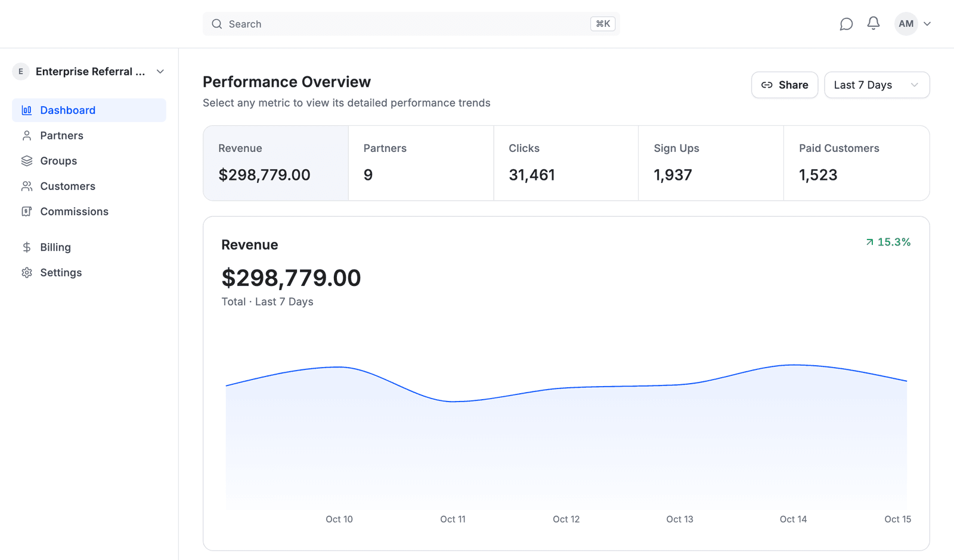
Task: Navigate to Commissions
Action: click(89, 211)
